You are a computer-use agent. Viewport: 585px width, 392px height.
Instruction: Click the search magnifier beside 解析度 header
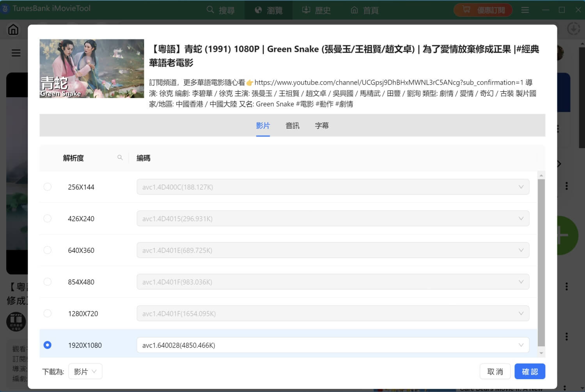coord(120,158)
